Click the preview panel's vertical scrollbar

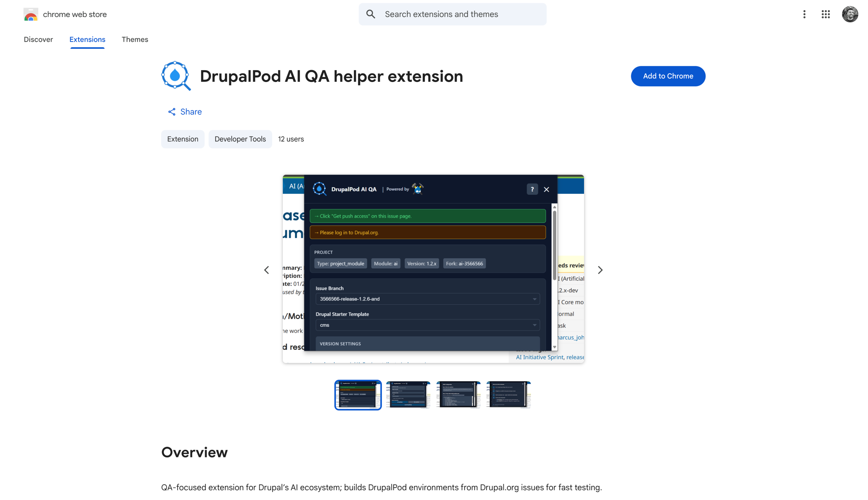(554, 246)
